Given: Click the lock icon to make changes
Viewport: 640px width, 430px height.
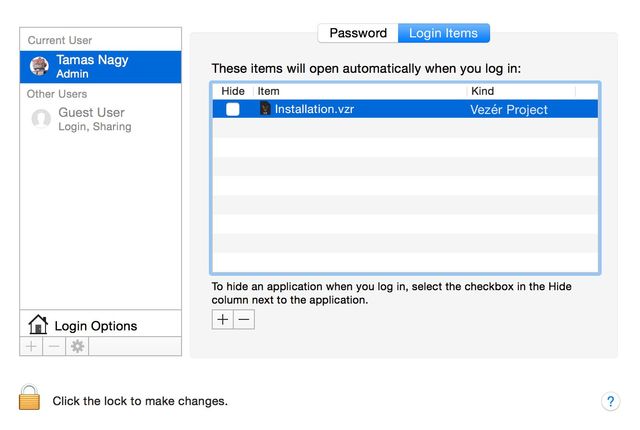Looking at the screenshot, I should point(29,397).
